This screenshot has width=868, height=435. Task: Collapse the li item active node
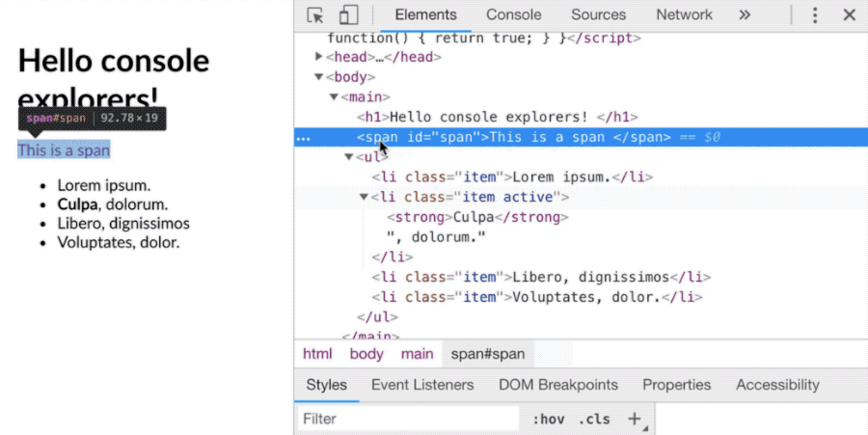365,197
